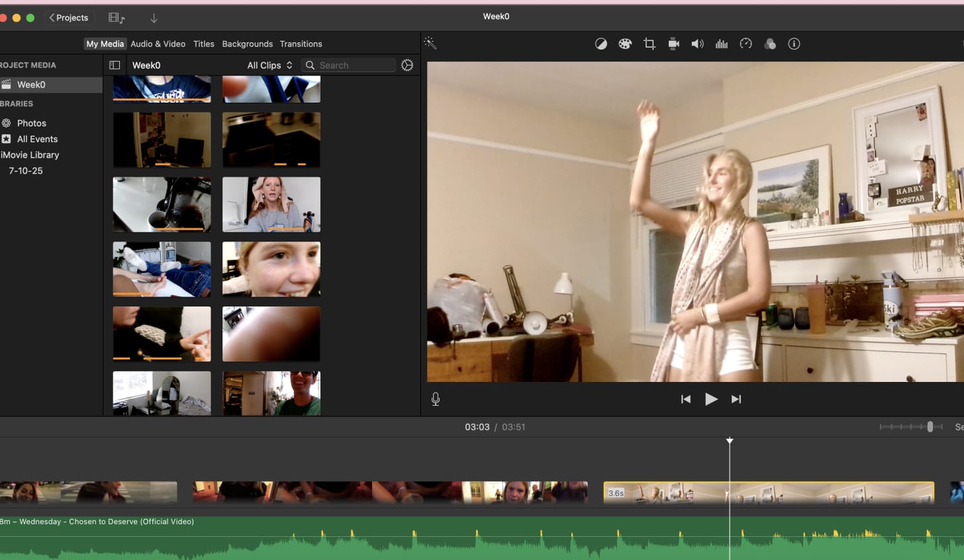Image resolution: width=964 pixels, height=560 pixels.
Task: Open the clip filter and audio effects
Action: [770, 44]
